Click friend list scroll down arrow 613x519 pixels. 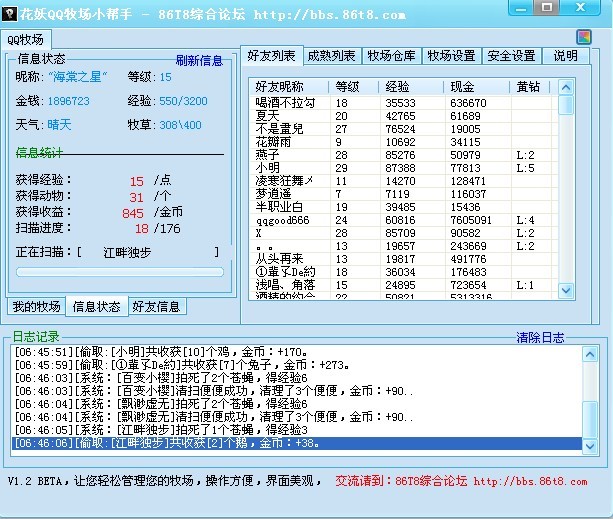click(x=566, y=290)
